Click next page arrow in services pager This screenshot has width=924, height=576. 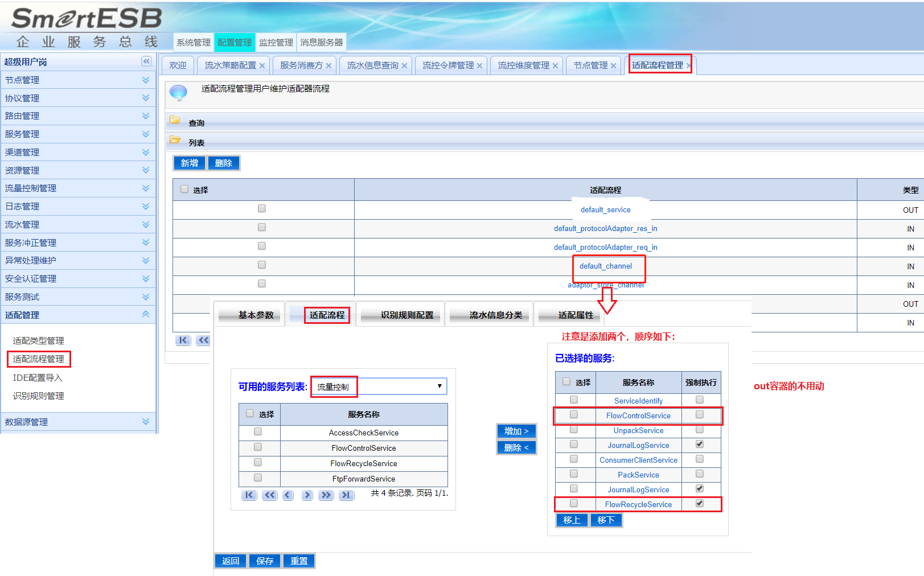[x=307, y=495]
